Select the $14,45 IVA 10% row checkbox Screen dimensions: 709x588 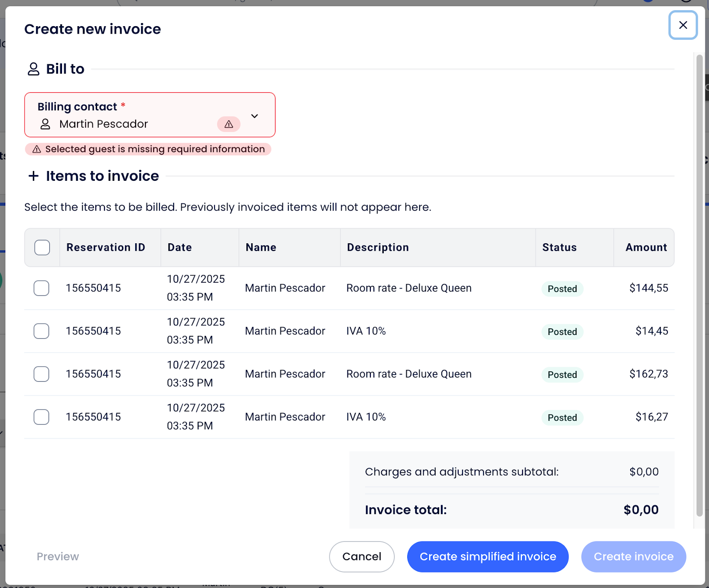42,331
